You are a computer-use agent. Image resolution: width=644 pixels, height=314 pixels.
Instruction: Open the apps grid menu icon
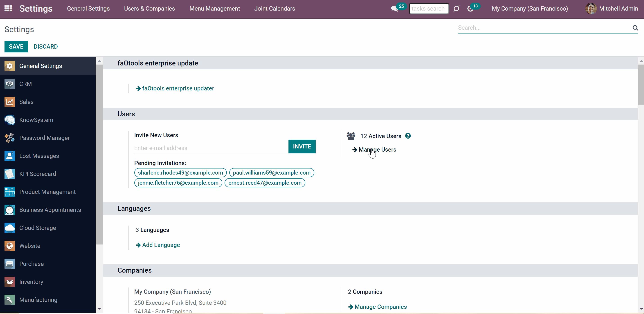8,9
